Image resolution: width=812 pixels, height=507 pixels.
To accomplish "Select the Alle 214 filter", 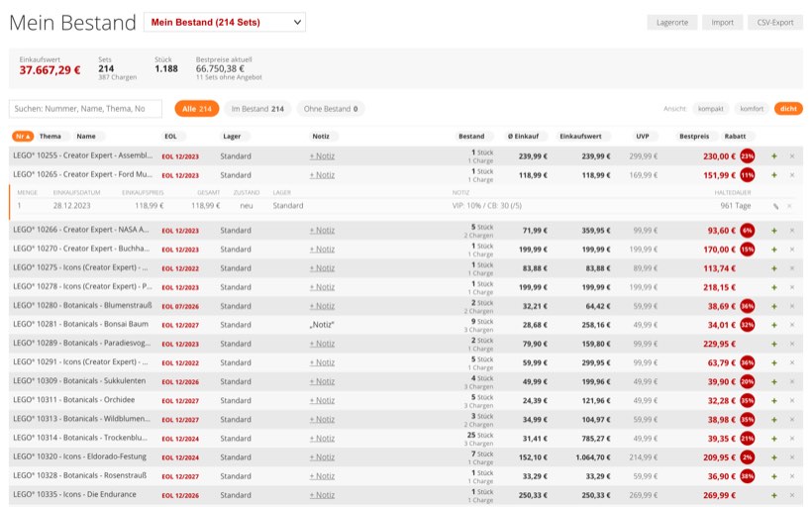I will point(197,109).
